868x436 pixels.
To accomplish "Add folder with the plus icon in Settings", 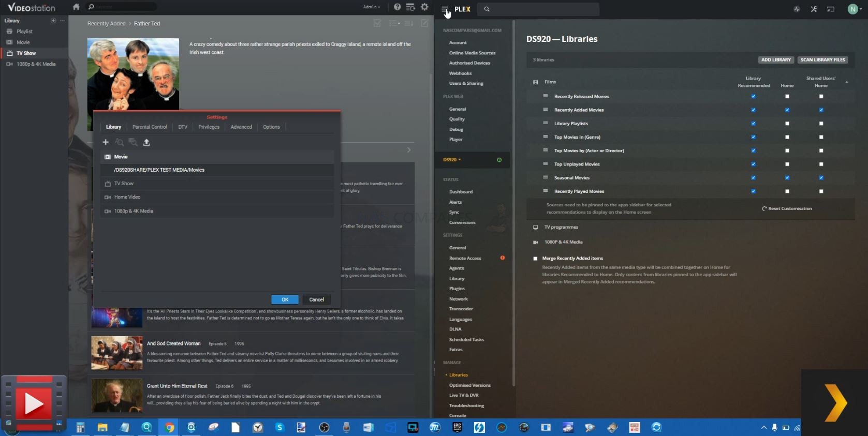I will tap(106, 142).
